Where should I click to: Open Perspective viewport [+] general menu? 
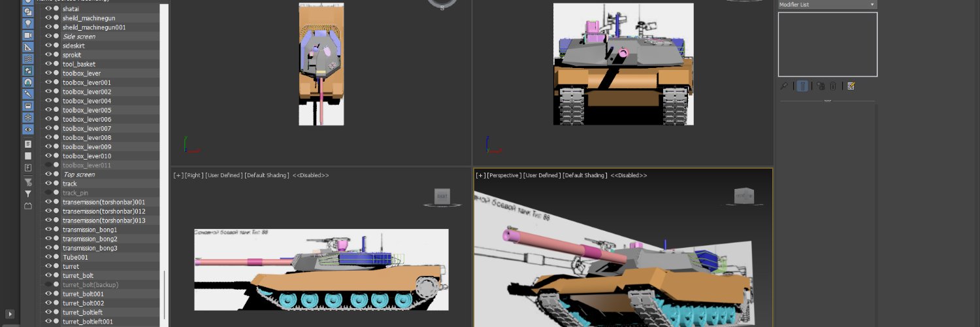pos(480,175)
